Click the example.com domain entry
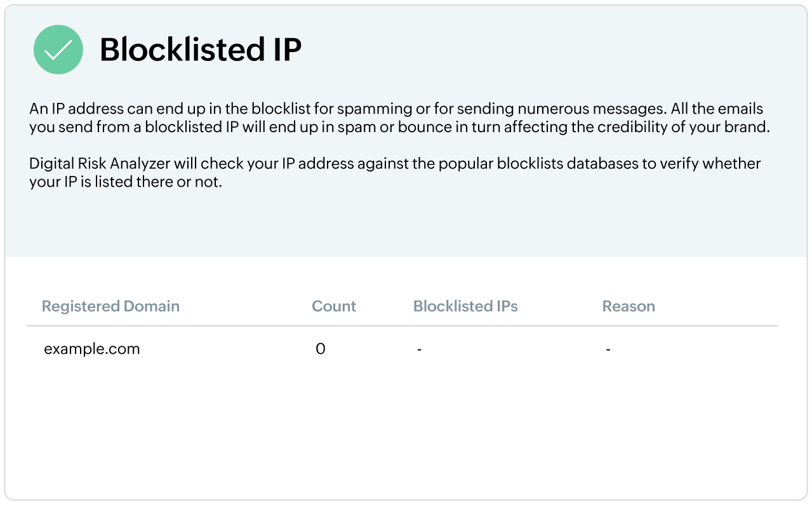 coord(92,349)
